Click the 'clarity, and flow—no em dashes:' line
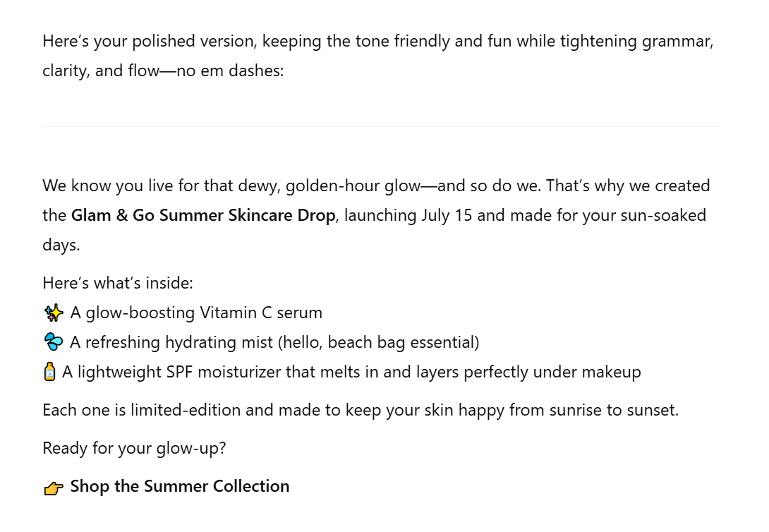769x532 pixels. point(163,71)
